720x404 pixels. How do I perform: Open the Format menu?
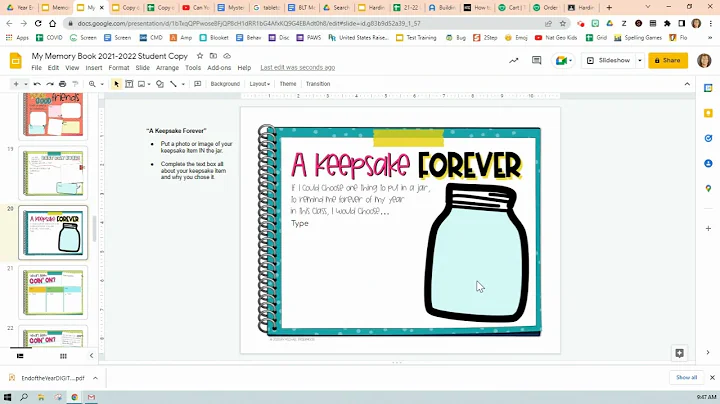pos(118,67)
